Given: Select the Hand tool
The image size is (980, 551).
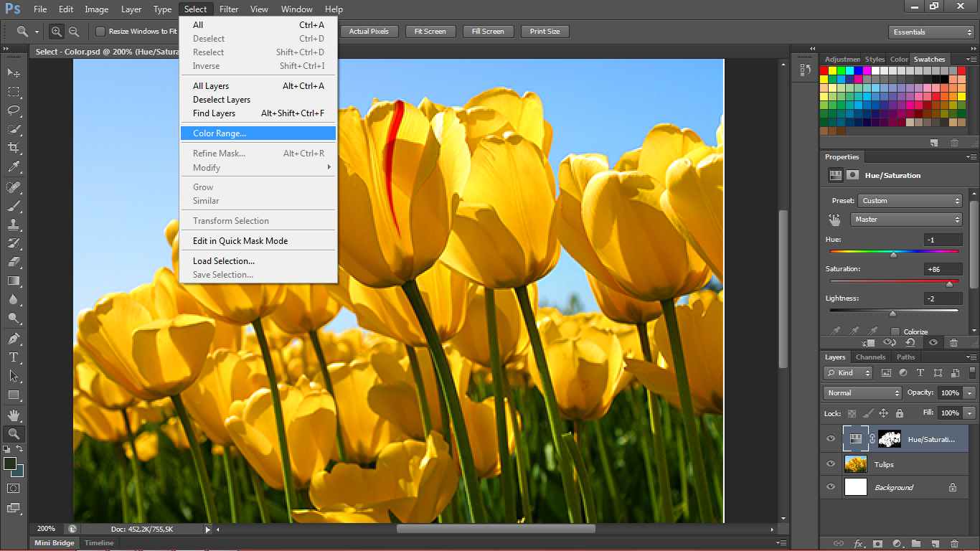Looking at the screenshot, I should (x=14, y=415).
